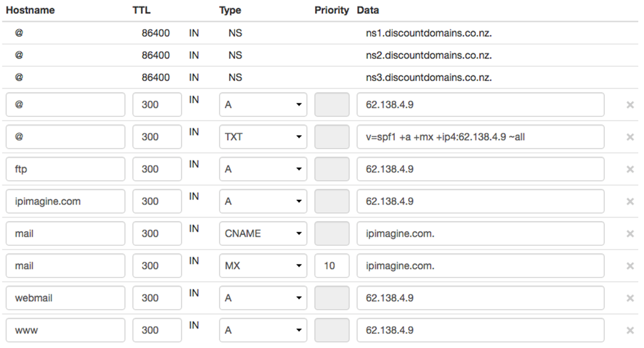Open the TXT type dropdown
This screenshot has height=348, width=644.
[x=263, y=137]
